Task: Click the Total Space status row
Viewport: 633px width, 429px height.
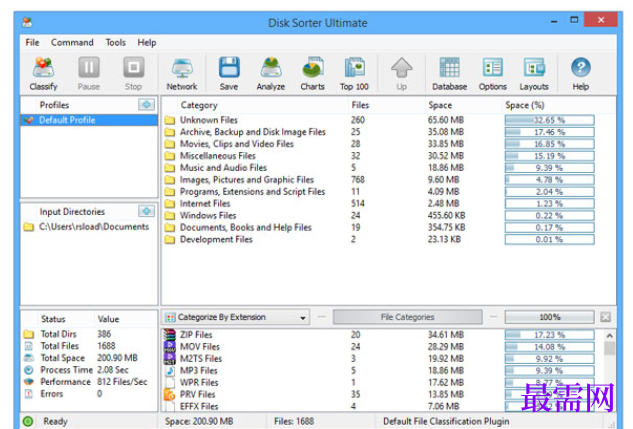Action: (89, 358)
